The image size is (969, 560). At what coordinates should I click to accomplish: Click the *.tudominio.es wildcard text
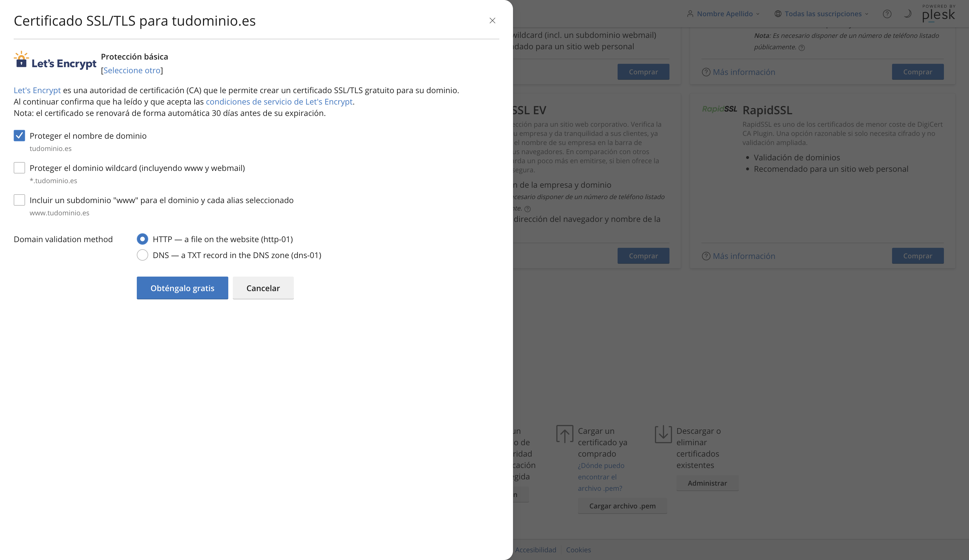coord(54,181)
